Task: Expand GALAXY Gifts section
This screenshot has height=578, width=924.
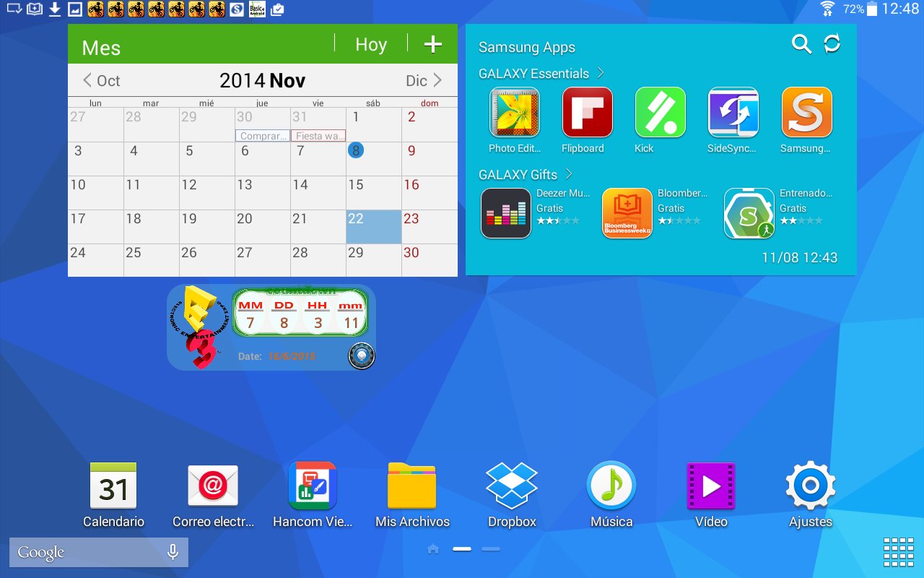Action: point(526,174)
